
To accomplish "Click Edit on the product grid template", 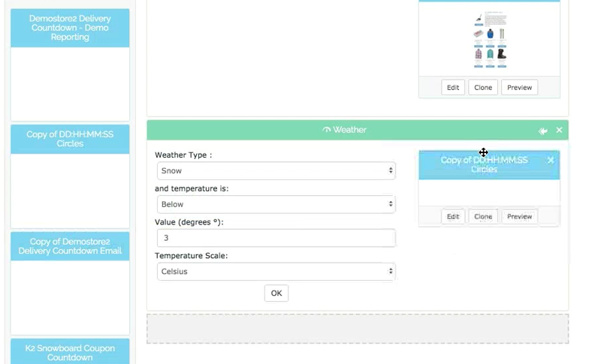I will pos(453,87).
